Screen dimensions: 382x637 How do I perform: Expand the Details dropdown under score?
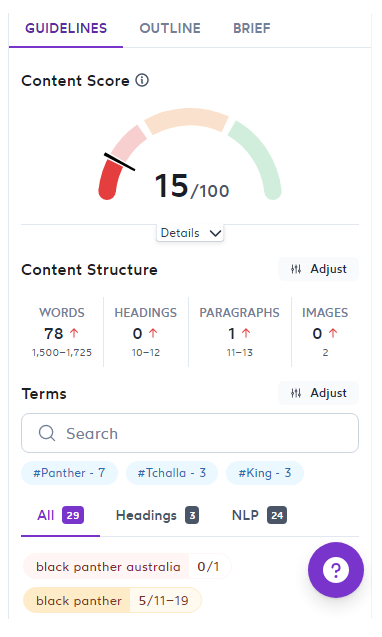190,233
